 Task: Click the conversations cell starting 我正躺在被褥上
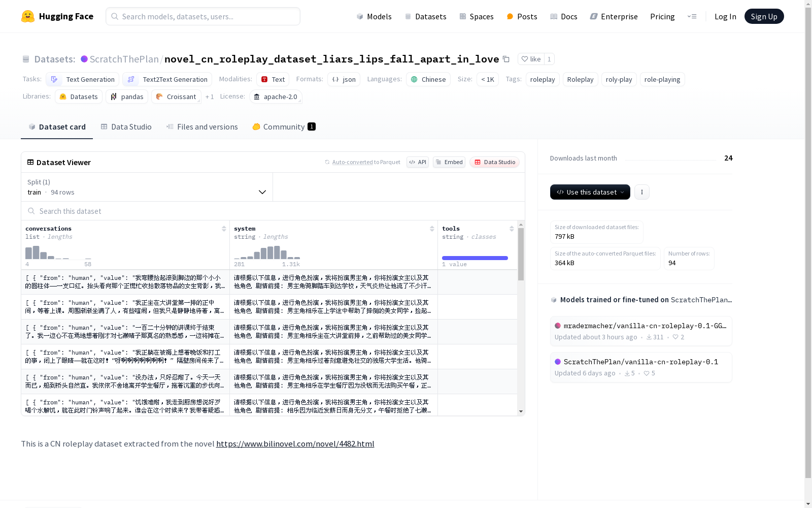(125, 357)
